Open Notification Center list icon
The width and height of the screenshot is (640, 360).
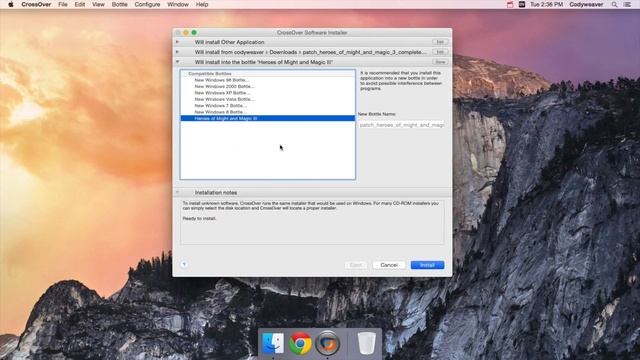point(627,4)
